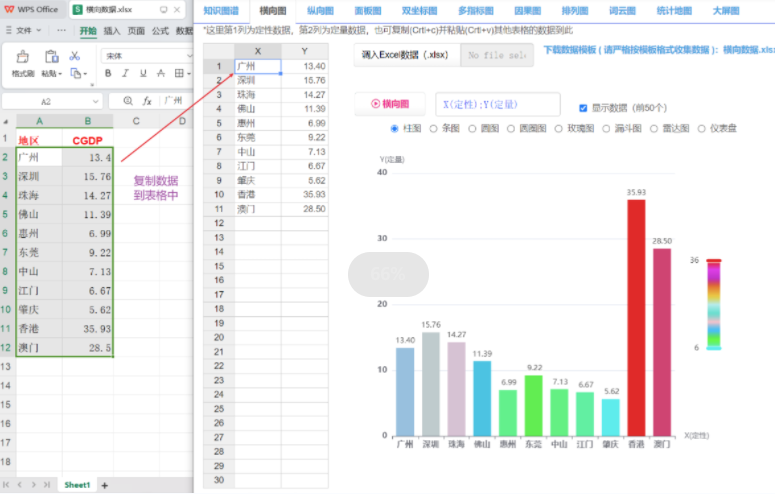The image size is (775, 494).
Task: Open the 面板图 tab
Action: coord(368,11)
